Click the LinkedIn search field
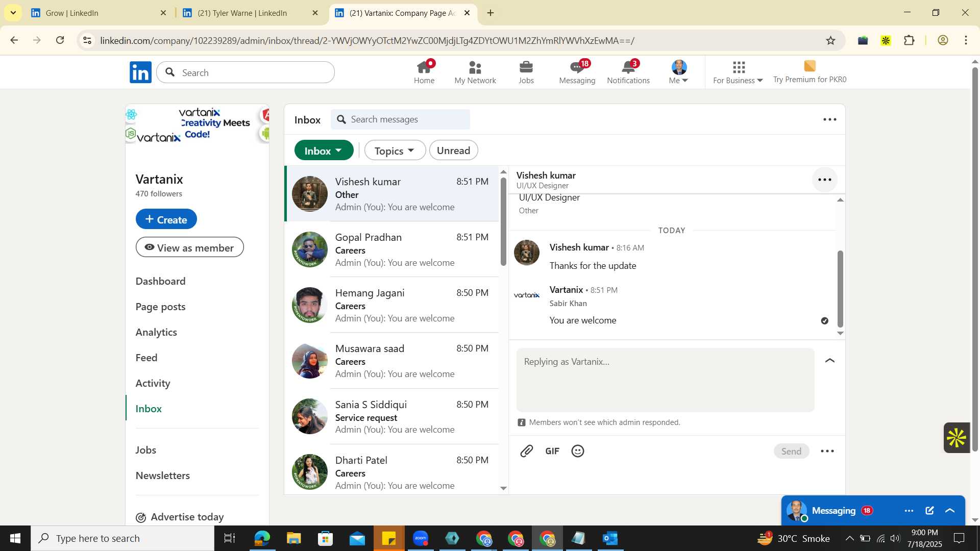 coord(246,72)
